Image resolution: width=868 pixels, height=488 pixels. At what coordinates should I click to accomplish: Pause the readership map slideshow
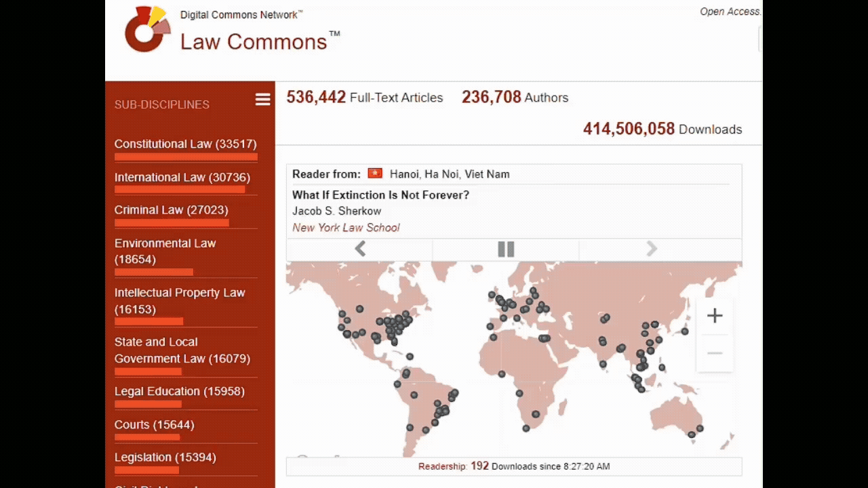click(x=506, y=249)
